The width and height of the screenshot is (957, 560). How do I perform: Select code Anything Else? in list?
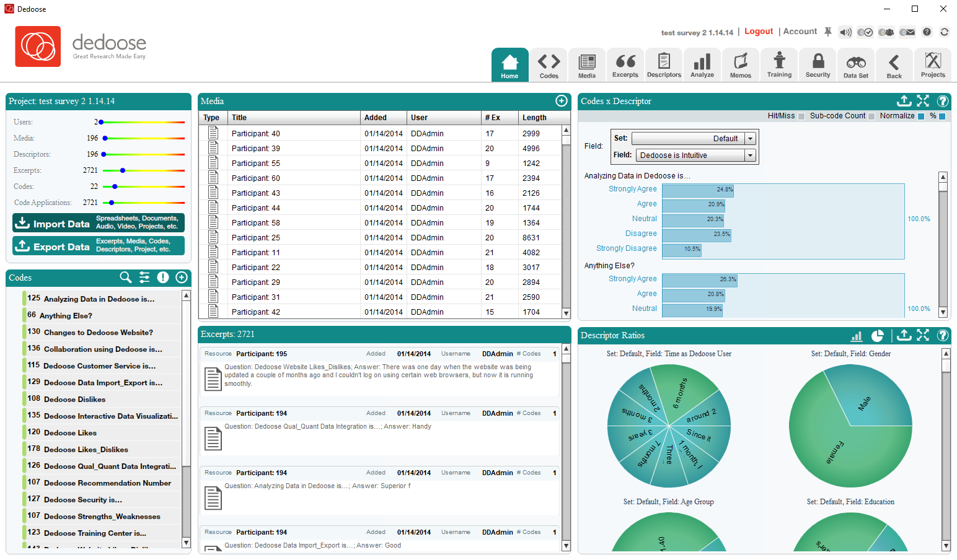click(x=102, y=315)
